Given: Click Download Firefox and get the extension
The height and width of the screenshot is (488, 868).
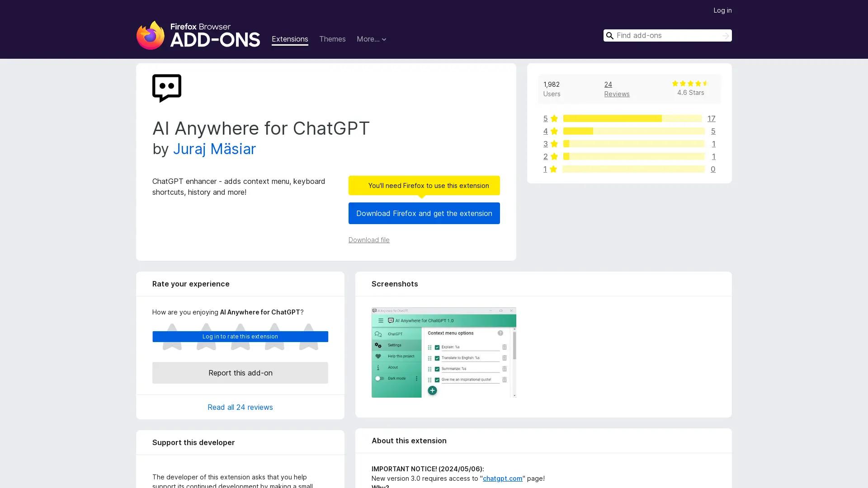Looking at the screenshot, I should click(x=424, y=213).
